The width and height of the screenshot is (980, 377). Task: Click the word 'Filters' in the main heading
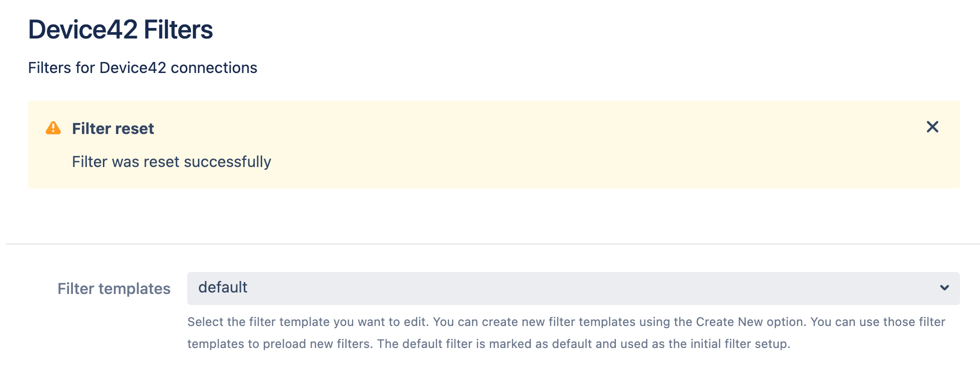point(178,29)
